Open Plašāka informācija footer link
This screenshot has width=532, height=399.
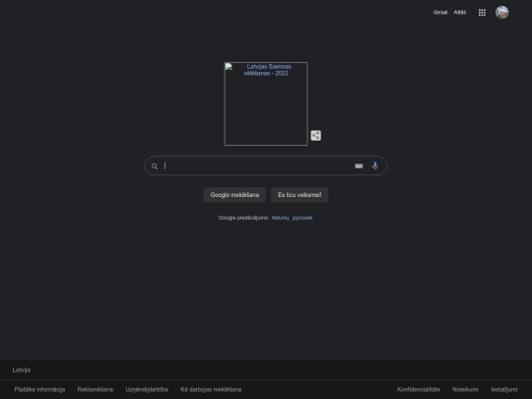coord(39,389)
